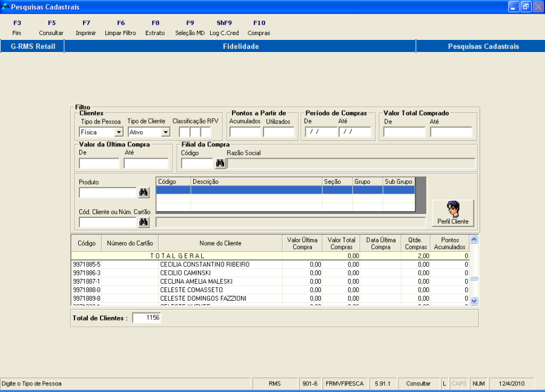Click the Total de Clientes value 1156

click(x=147, y=318)
